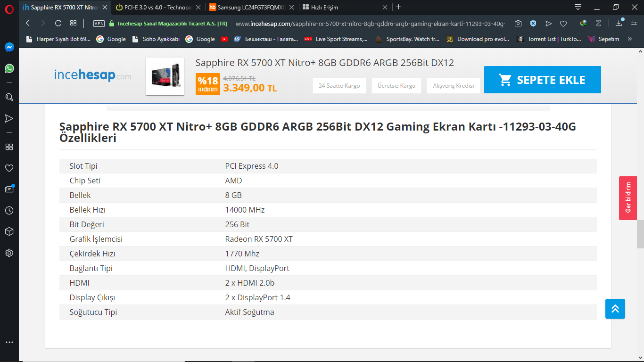Open bookmarks heart in the sidebar
The image size is (644, 362).
pyautogui.click(x=9, y=168)
